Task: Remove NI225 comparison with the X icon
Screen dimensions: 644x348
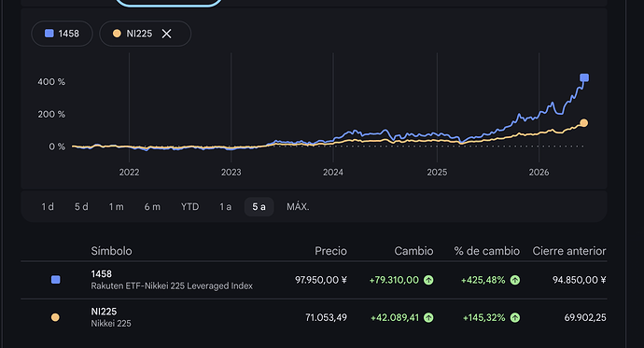Action: (x=166, y=34)
